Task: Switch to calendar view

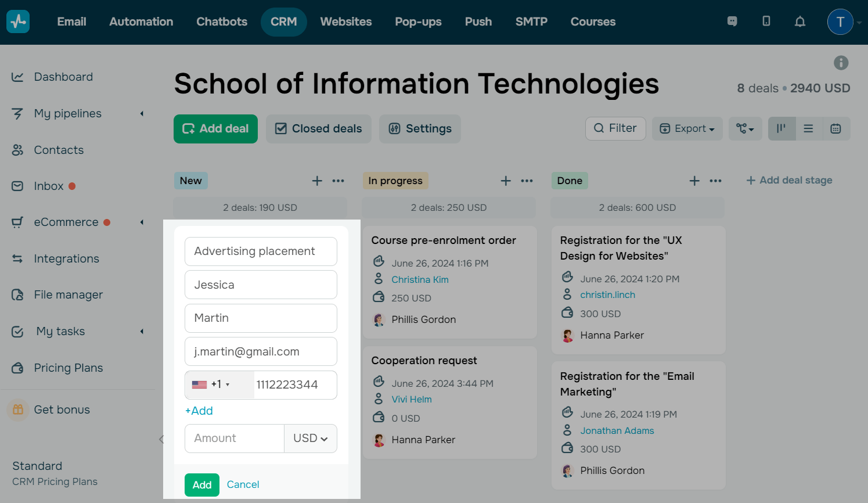Action: 835,129
